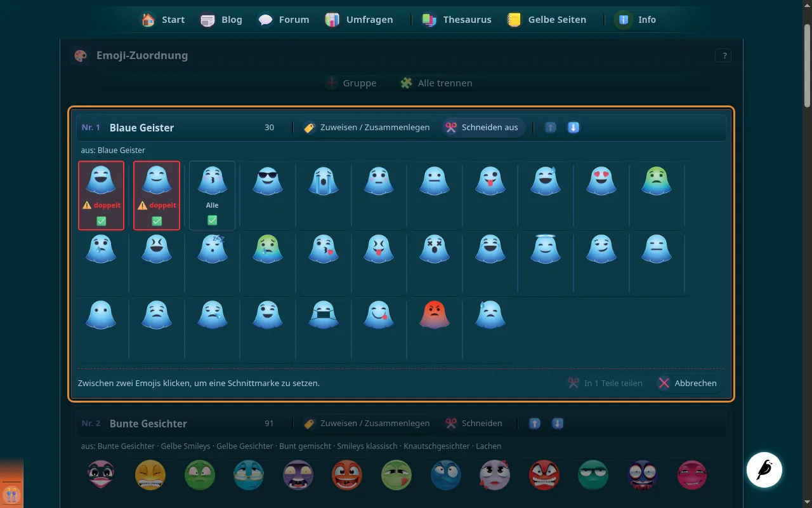Click the floating bird icon button

click(764, 470)
